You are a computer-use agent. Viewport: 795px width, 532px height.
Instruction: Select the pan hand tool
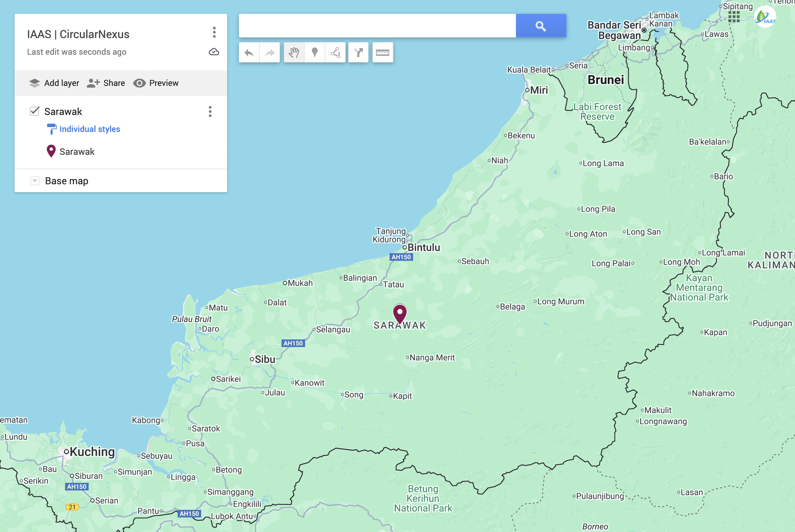(294, 52)
